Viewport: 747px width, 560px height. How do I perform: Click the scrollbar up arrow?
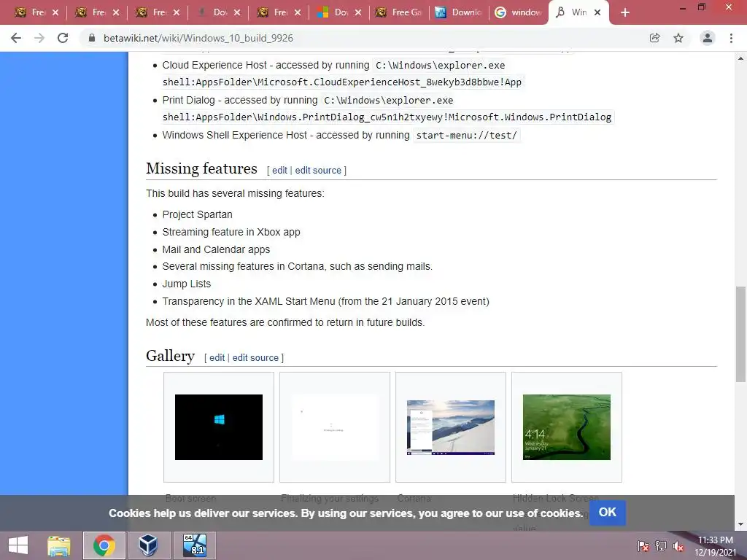coord(740,58)
